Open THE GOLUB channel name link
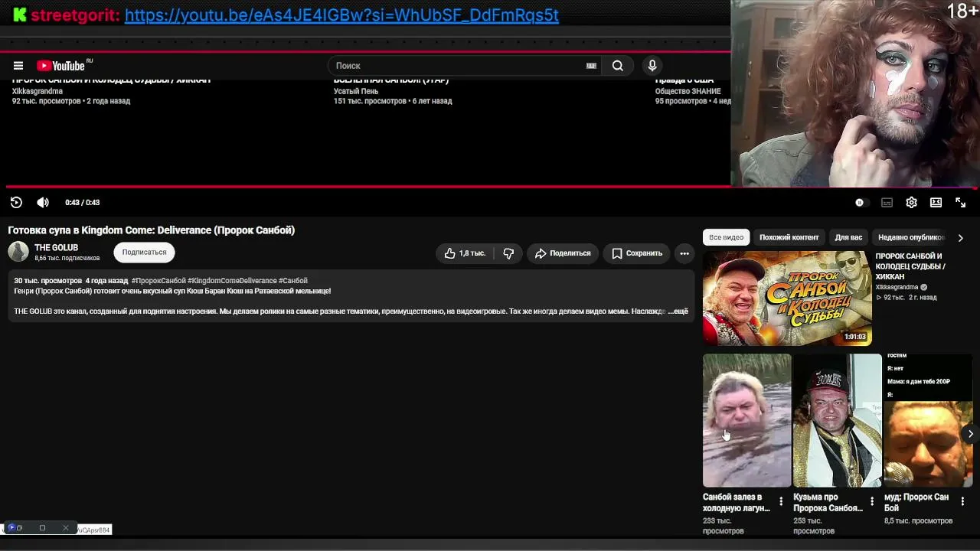The height and width of the screenshot is (551, 980). click(x=56, y=248)
